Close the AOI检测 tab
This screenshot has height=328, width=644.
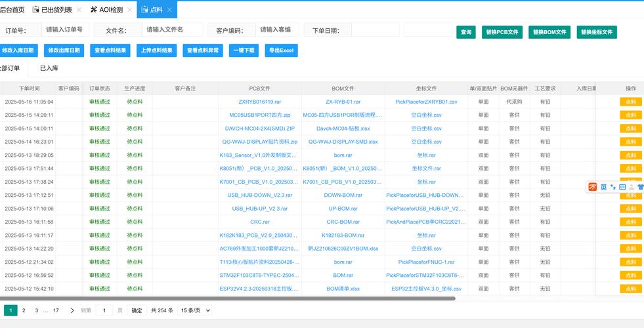point(129,10)
